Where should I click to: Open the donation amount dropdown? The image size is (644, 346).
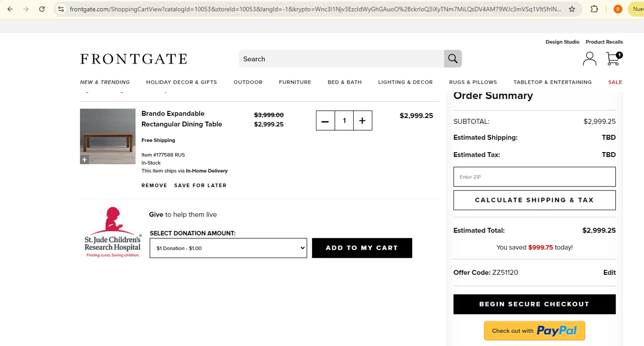pyautogui.click(x=228, y=248)
